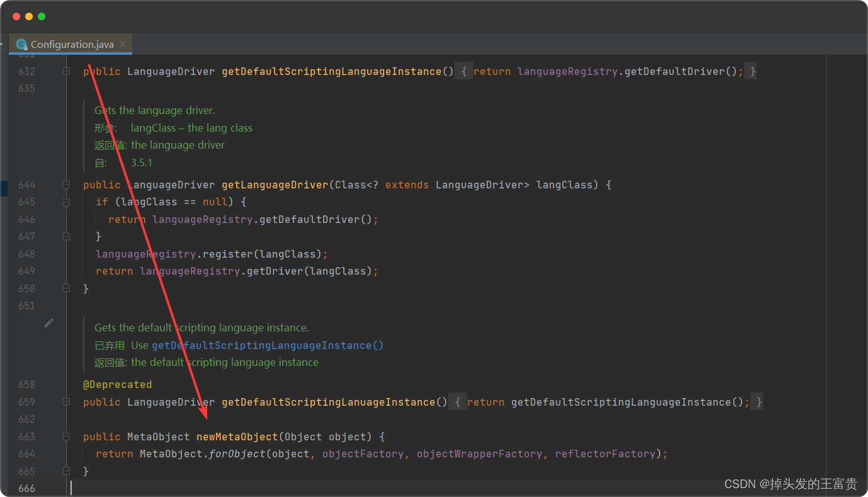Collapse the gutter fold marker on line 644
The width and height of the screenshot is (868, 497).
pyautogui.click(x=66, y=185)
